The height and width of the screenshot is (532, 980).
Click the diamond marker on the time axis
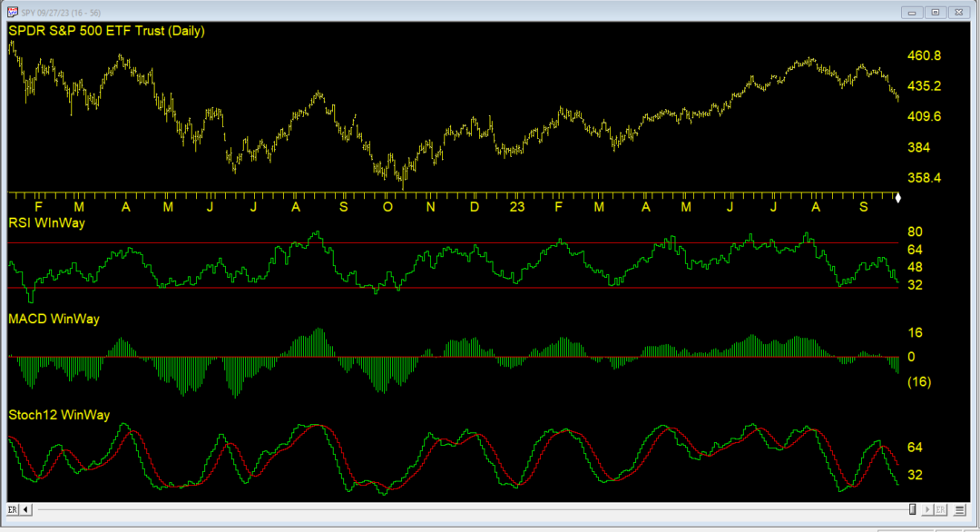pyautogui.click(x=897, y=197)
